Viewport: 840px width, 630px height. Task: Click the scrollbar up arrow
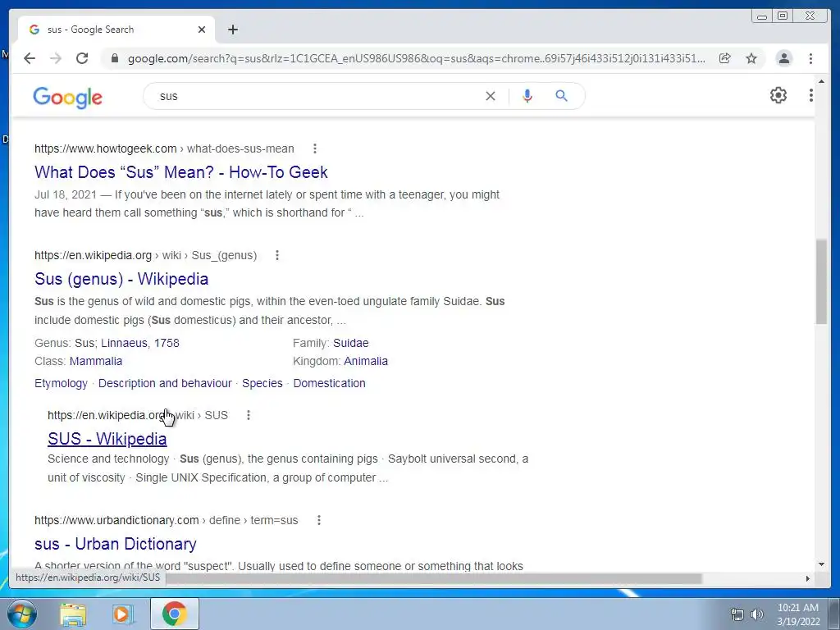pos(821,81)
